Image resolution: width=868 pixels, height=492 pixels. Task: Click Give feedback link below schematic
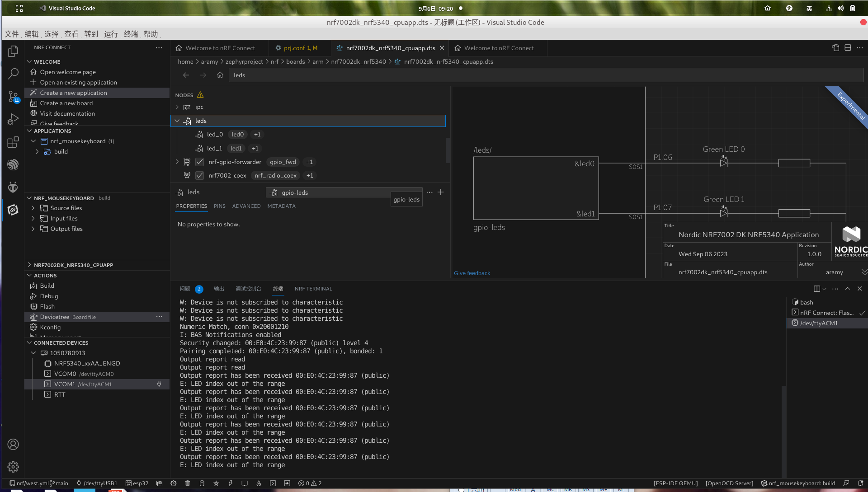click(472, 273)
